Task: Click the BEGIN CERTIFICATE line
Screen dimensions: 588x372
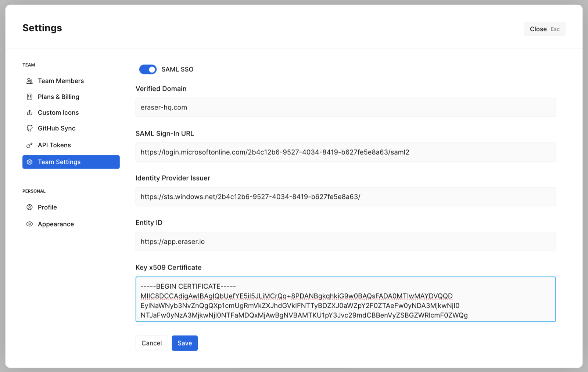Action: (x=188, y=286)
